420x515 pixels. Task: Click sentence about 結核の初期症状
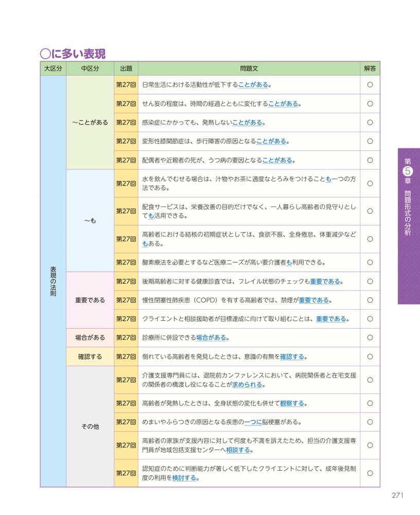[x=249, y=239]
